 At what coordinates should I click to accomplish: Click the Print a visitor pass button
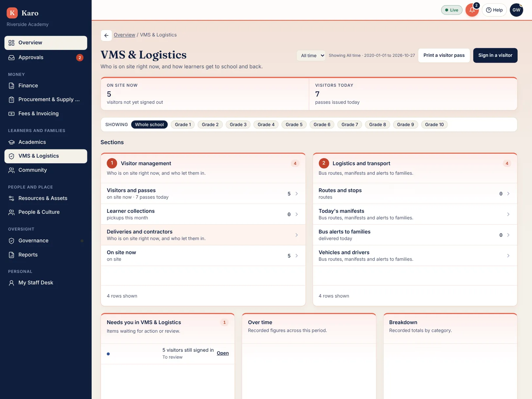tap(444, 55)
